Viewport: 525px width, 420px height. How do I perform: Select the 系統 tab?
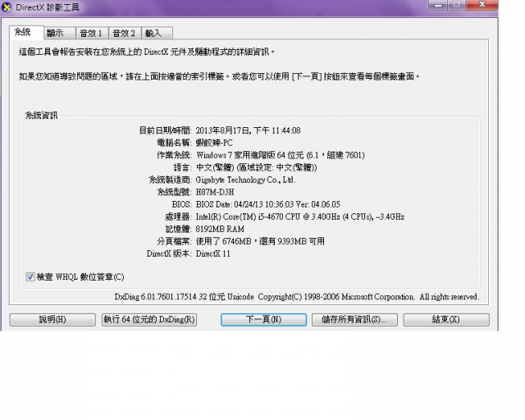coord(26,33)
